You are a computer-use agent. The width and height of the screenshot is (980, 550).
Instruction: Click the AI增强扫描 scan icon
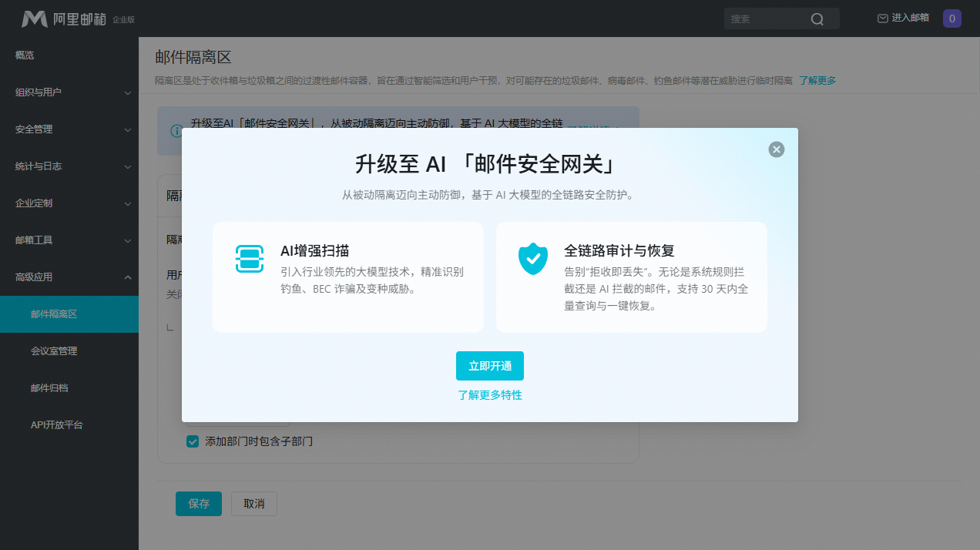(250, 259)
